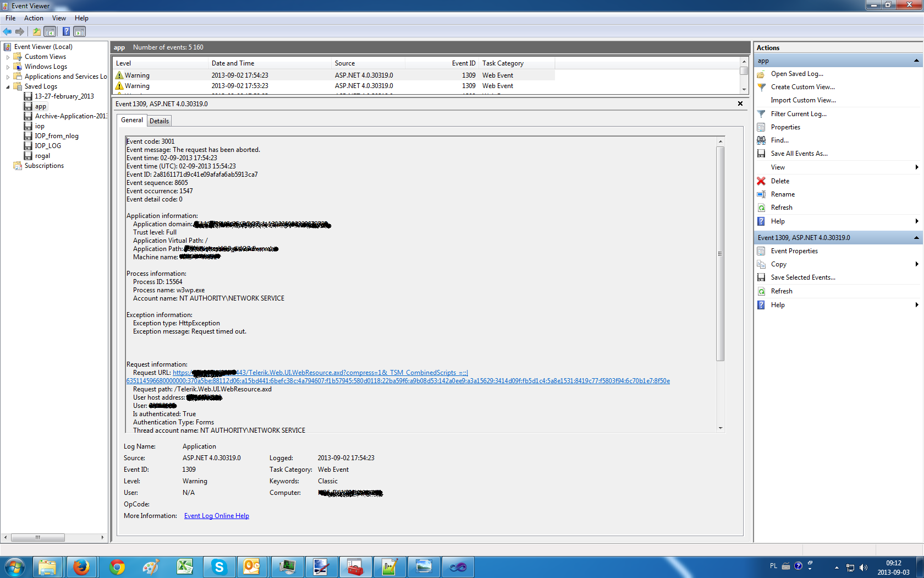
Task: Click the Save Selected Events disk icon
Action: point(761,277)
